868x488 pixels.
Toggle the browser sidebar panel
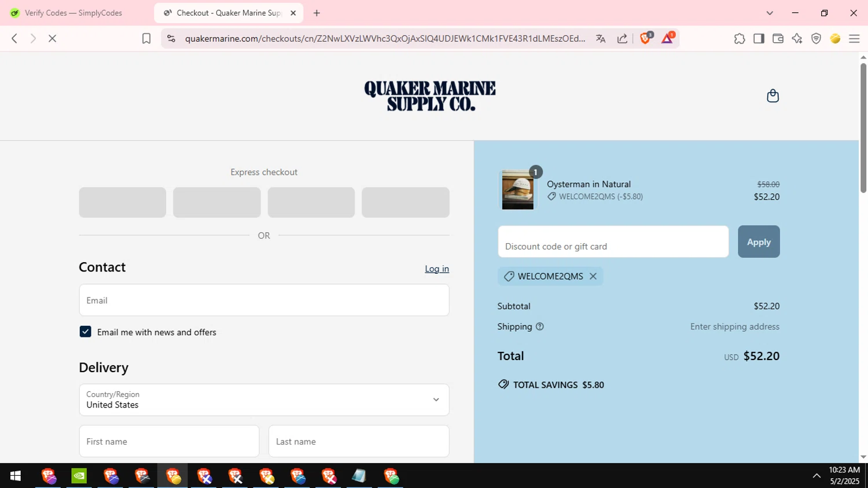click(759, 38)
